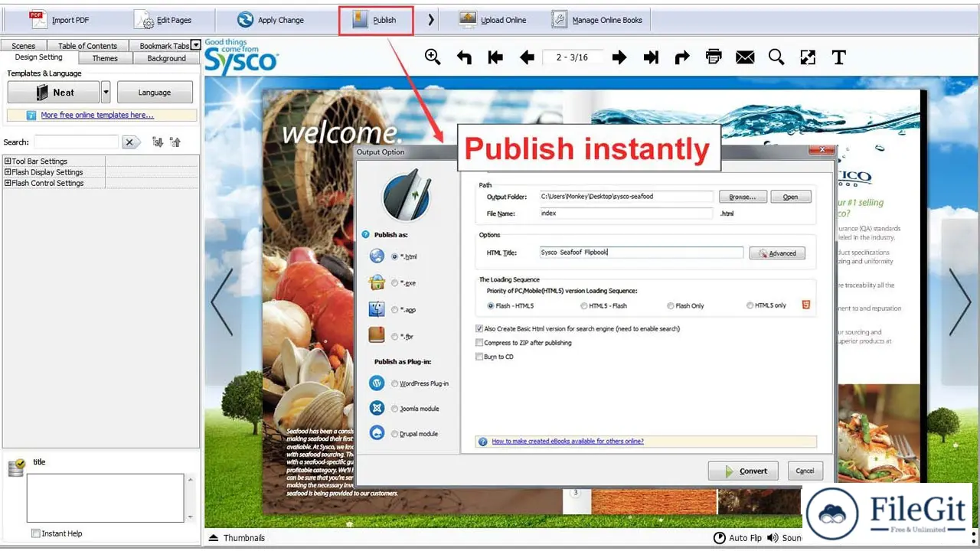980x551 pixels.
Task: Open the Edit Pages tool
Action: 162,20
